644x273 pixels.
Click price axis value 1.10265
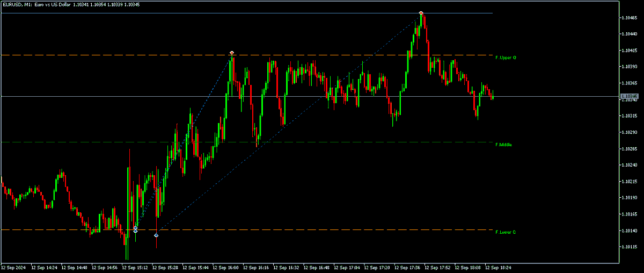point(630,149)
